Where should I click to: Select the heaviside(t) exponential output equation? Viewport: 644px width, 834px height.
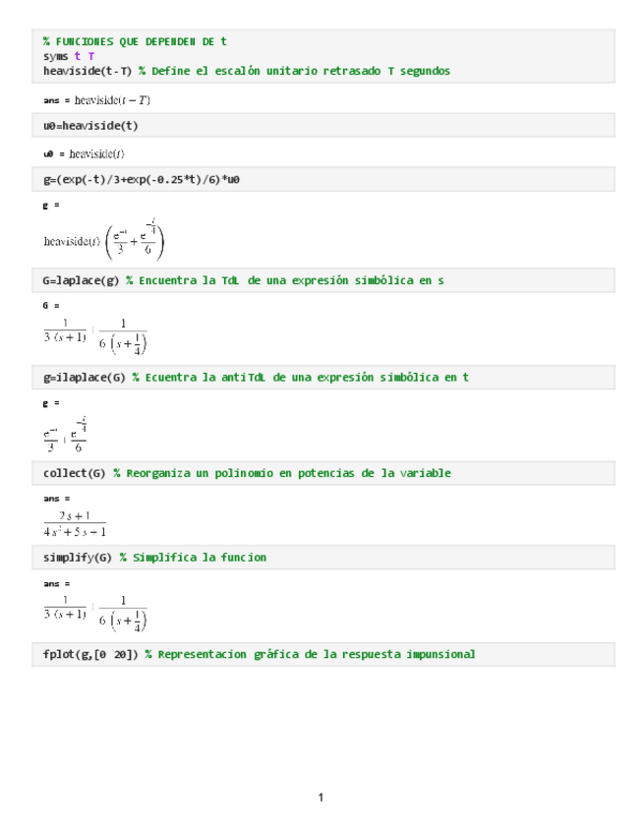(104, 239)
